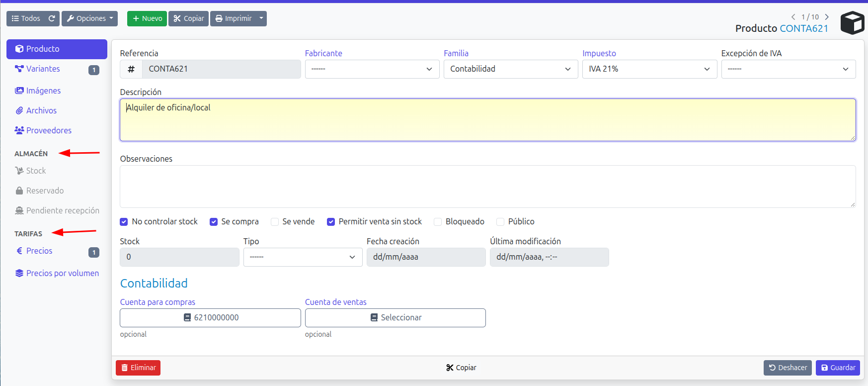Enable the Se vende checkbox

point(275,222)
